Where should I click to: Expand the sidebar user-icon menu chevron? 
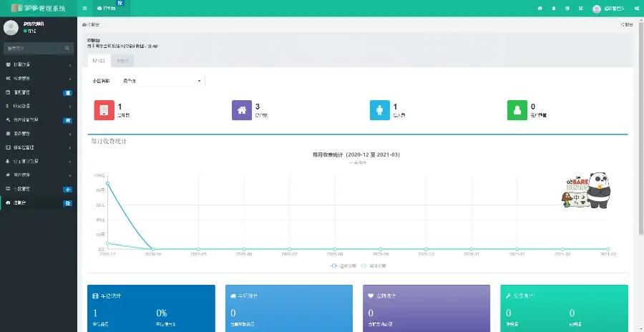pyautogui.click(x=70, y=162)
